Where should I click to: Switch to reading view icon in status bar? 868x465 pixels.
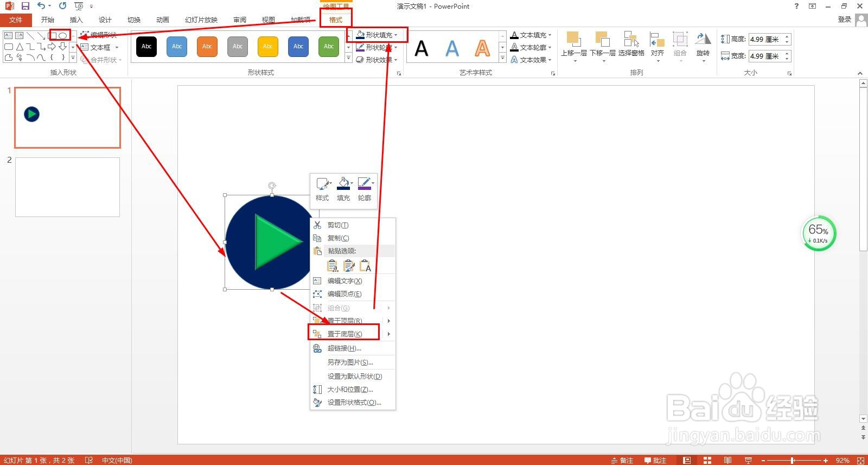(x=727, y=460)
